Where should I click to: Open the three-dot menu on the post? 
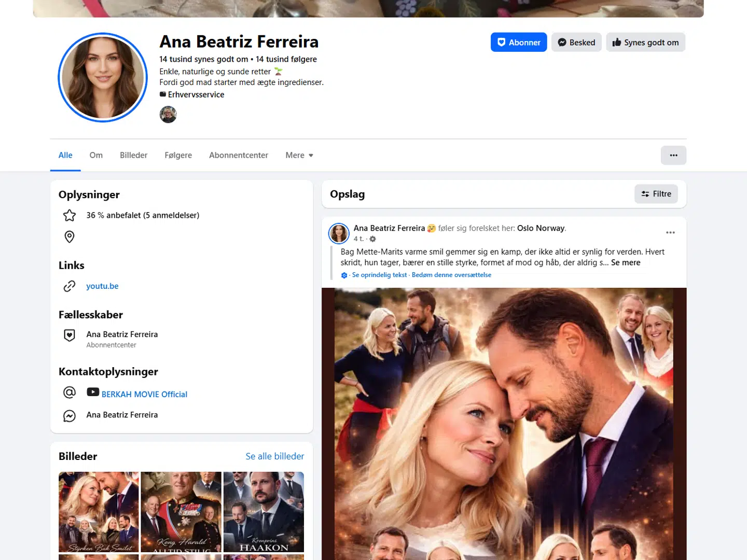click(670, 232)
